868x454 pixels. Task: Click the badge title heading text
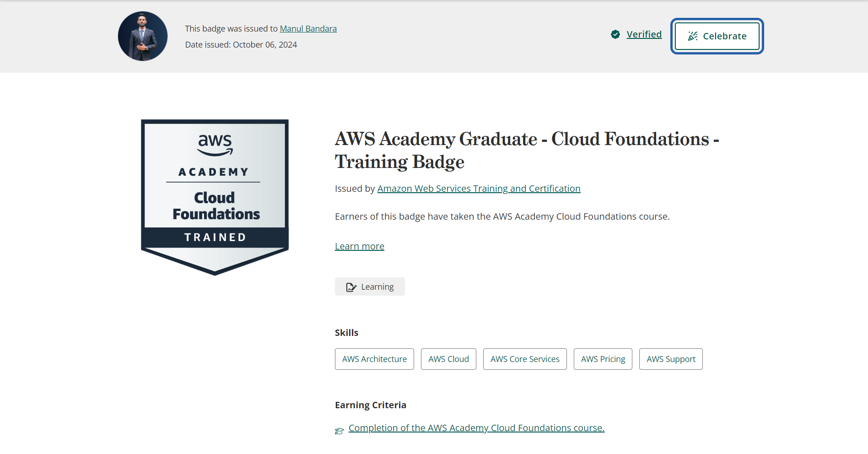tap(526, 150)
